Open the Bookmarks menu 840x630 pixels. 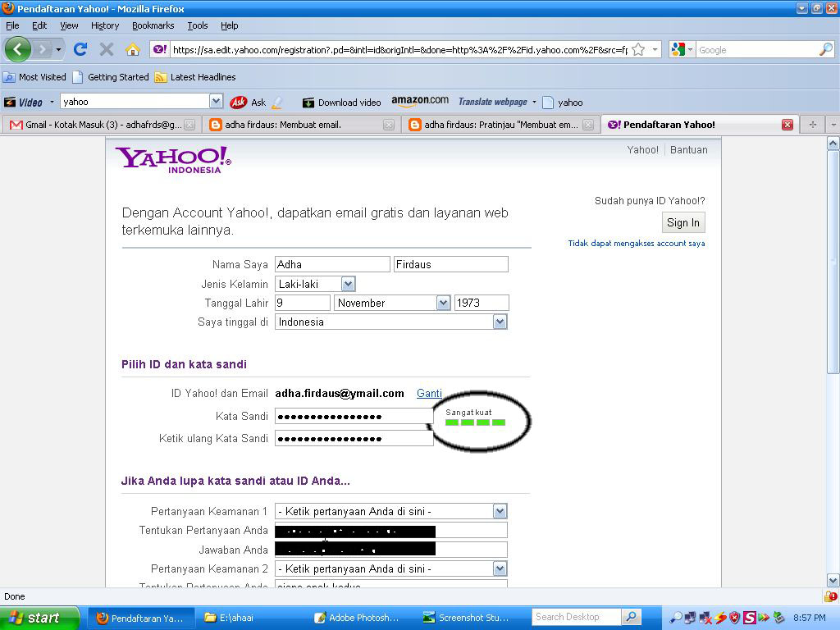point(153,25)
